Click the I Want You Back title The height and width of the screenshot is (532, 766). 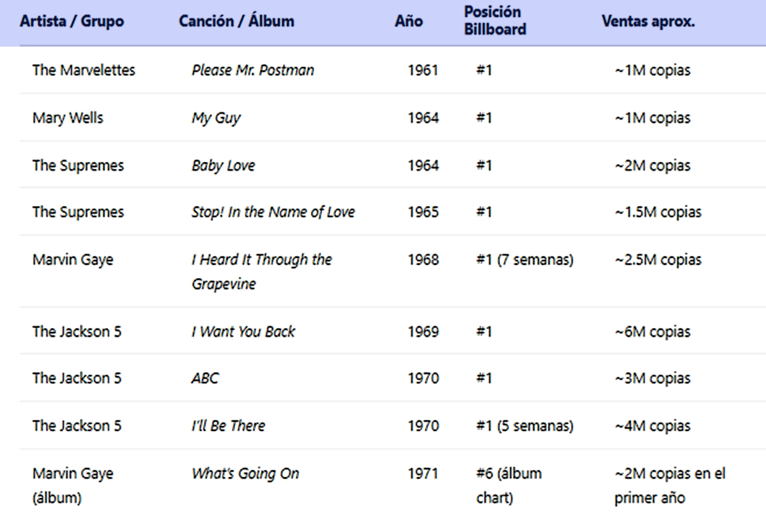pyautogui.click(x=243, y=331)
